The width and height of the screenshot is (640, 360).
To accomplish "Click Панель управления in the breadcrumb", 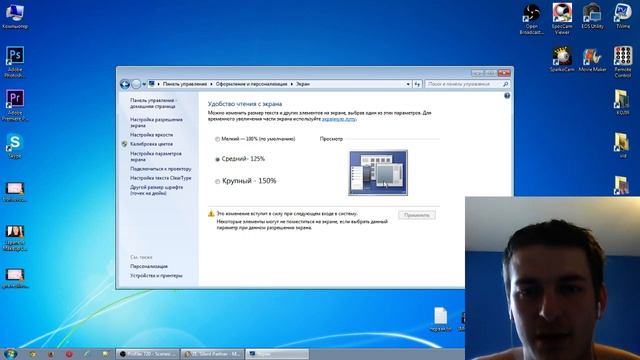I will tap(184, 84).
